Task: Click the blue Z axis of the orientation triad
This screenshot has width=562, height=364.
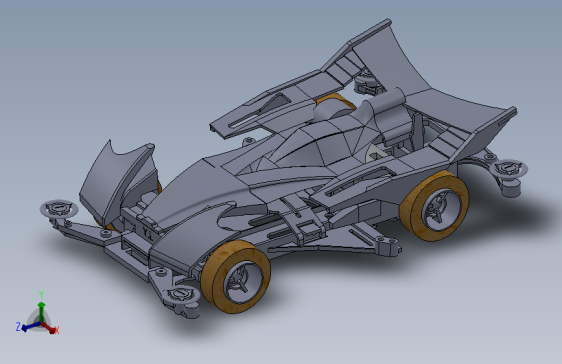Action: click(29, 326)
